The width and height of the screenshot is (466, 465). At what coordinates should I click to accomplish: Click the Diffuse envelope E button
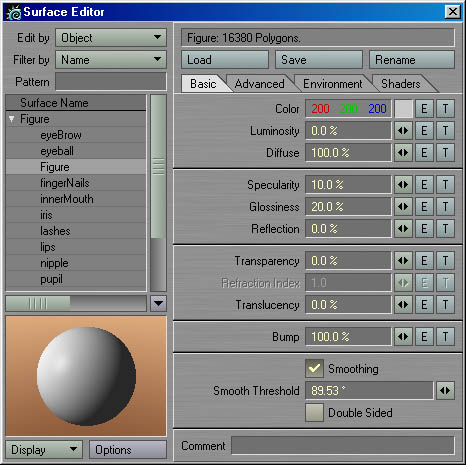[x=424, y=153]
